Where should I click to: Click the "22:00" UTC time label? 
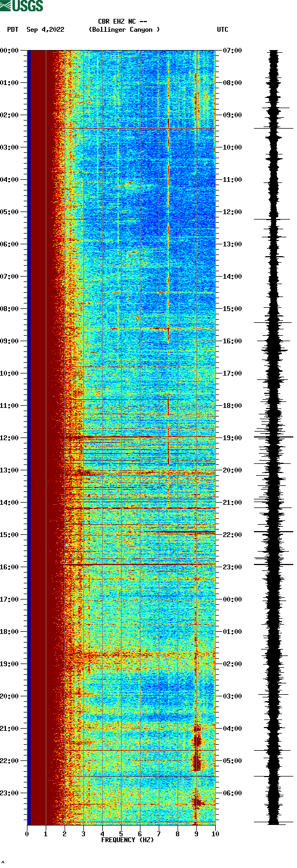[232, 535]
